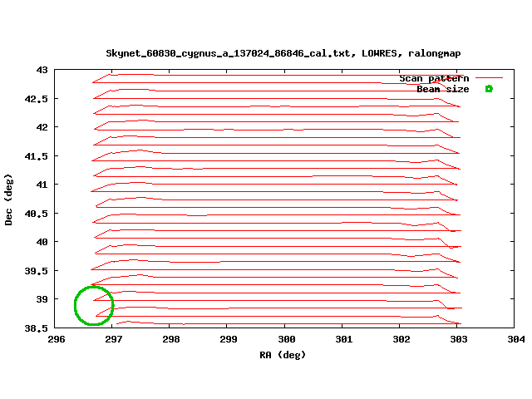
Task: Click the y-axis tick label 43
Action: (x=42, y=70)
